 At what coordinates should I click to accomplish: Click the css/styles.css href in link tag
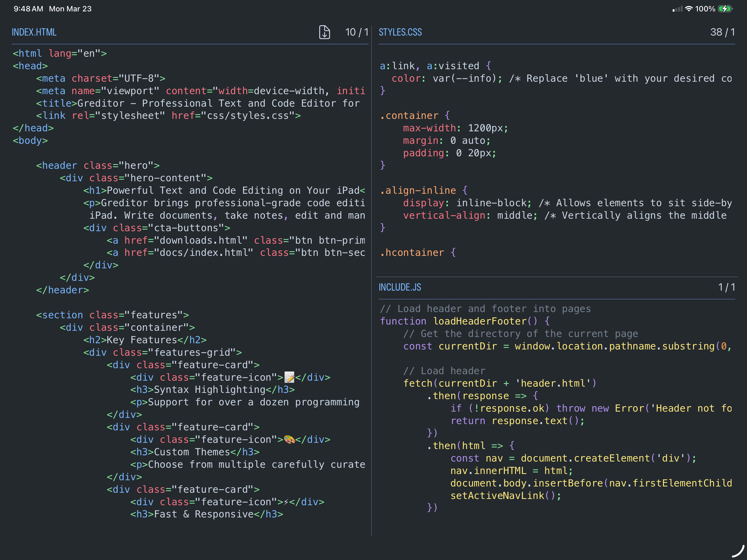(x=248, y=116)
